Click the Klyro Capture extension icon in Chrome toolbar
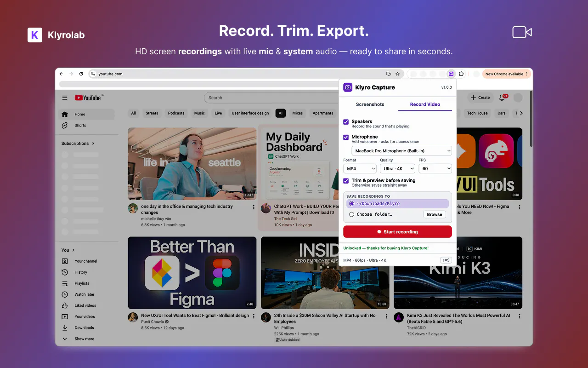 451,74
